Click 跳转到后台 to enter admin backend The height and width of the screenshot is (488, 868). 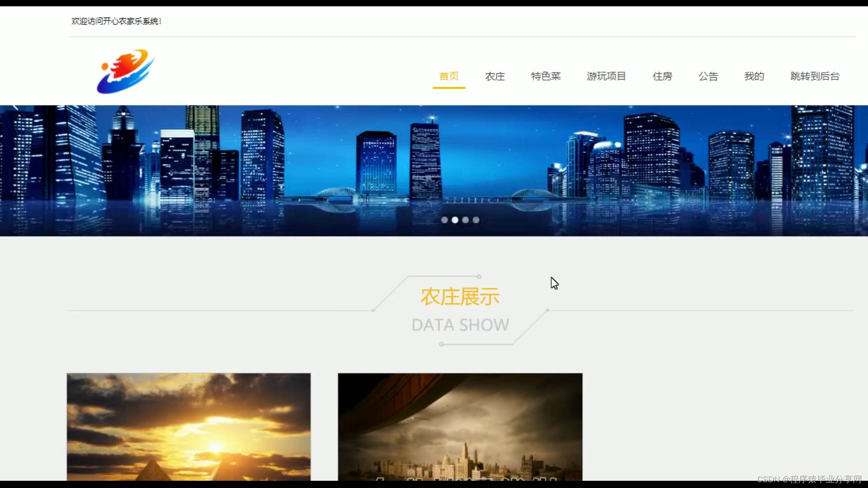coord(815,76)
